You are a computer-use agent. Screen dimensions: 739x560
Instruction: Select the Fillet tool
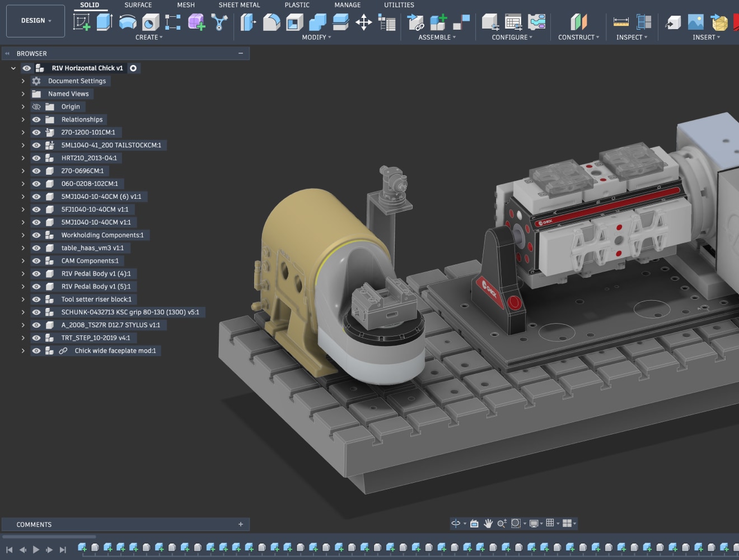[x=272, y=22]
